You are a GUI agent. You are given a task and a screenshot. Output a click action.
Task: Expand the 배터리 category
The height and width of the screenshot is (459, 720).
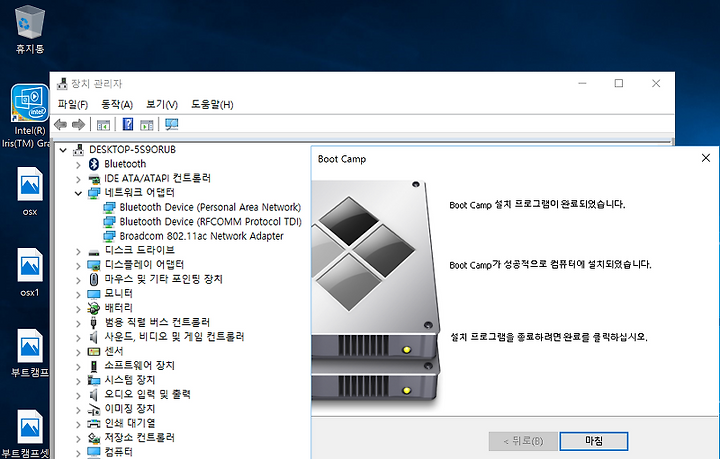(78, 309)
